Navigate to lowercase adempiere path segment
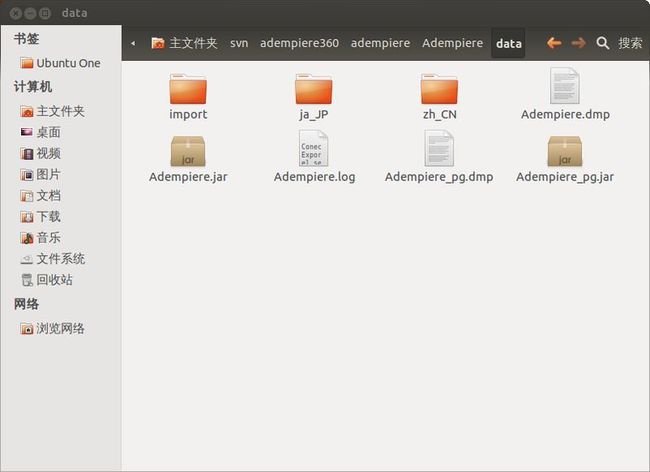Image resolution: width=650 pixels, height=472 pixels. click(380, 43)
